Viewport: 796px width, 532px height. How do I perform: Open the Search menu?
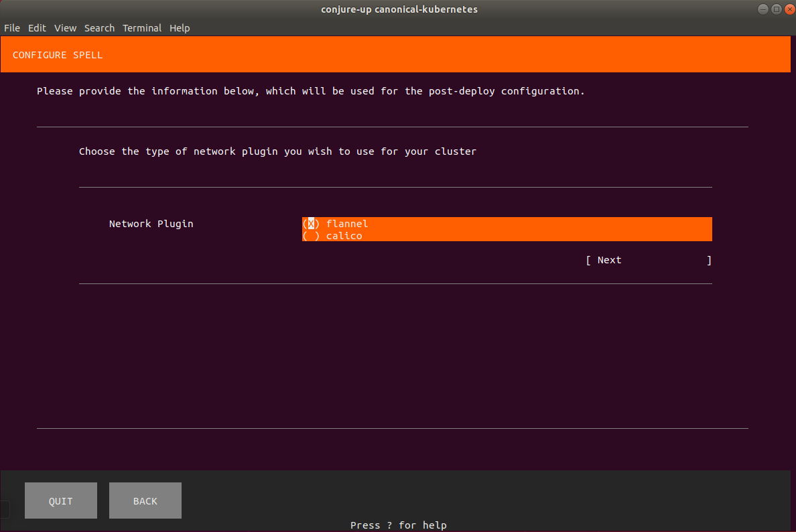(99, 28)
